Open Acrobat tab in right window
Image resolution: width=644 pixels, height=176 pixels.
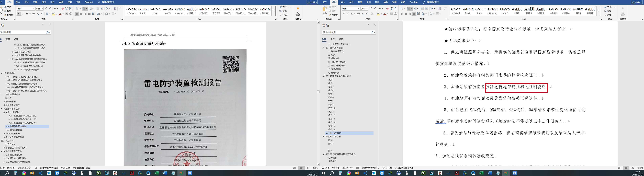413,2
